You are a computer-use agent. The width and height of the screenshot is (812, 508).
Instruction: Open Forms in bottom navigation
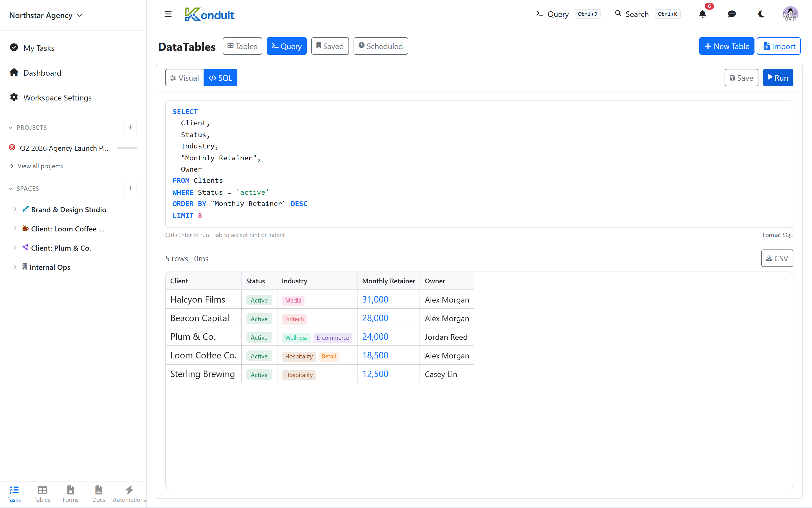point(70,494)
